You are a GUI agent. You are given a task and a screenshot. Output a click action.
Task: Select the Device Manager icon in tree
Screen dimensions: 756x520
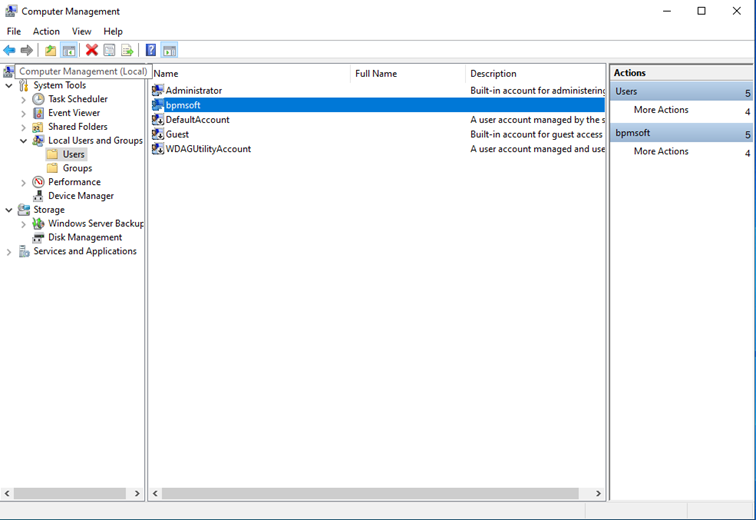click(38, 196)
